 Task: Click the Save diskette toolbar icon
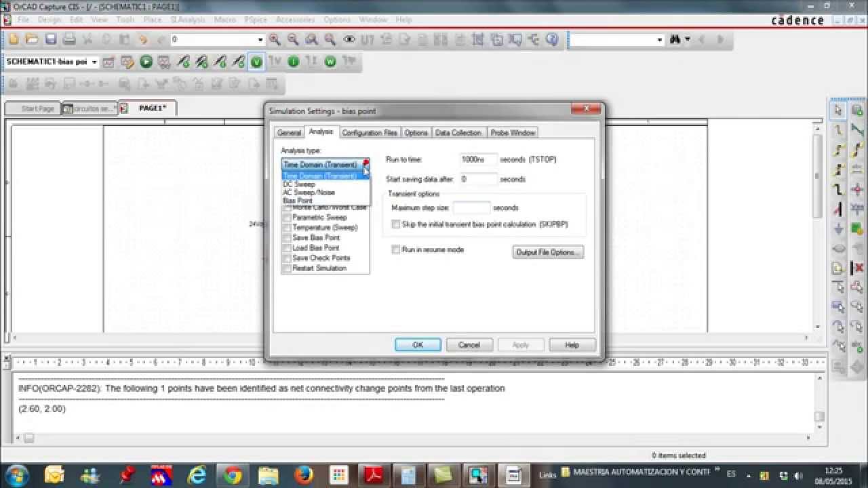pos(50,40)
